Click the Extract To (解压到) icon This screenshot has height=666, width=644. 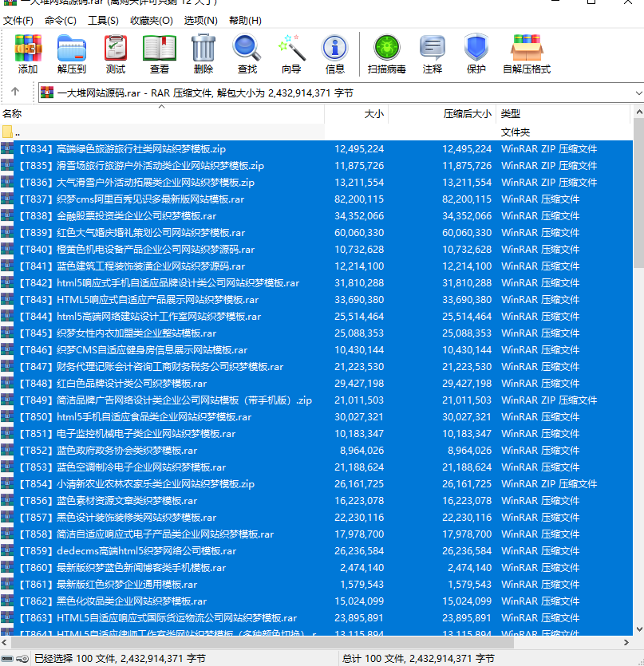[x=72, y=54]
